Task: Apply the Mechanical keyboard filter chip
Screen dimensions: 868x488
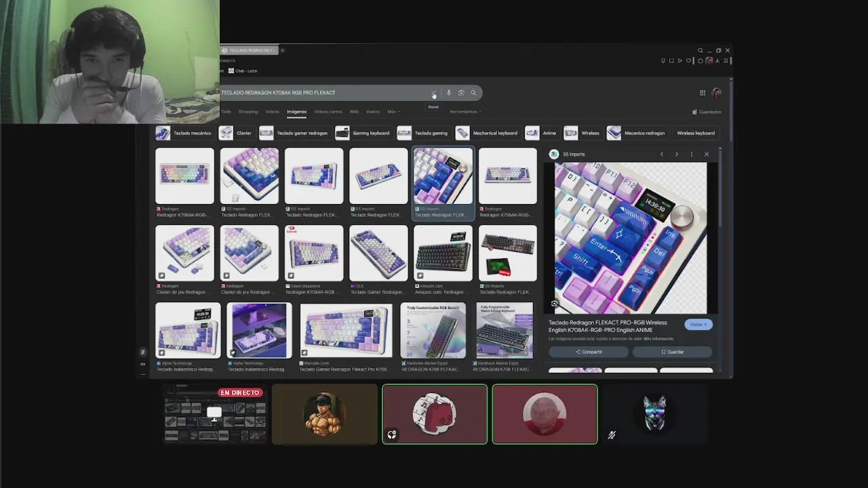Action: pos(488,133)
